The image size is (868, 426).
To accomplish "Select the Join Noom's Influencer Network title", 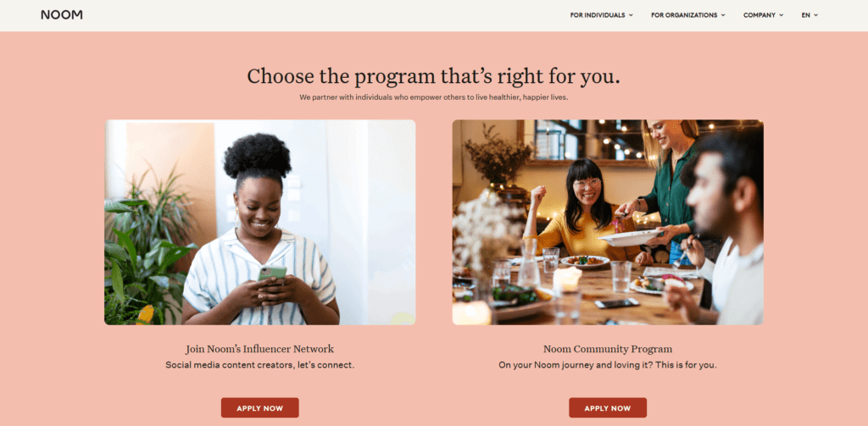I will (259, 349).
